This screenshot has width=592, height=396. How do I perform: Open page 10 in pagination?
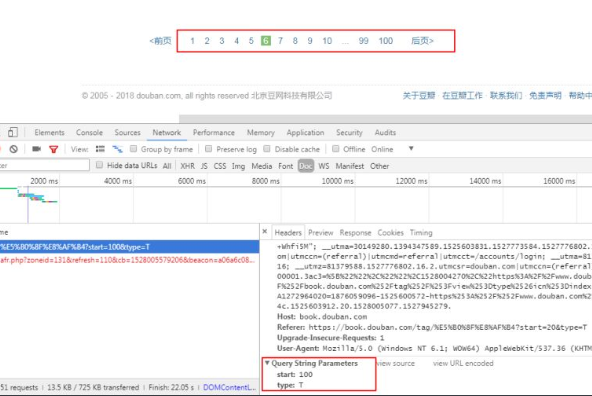tap(327, 41)
